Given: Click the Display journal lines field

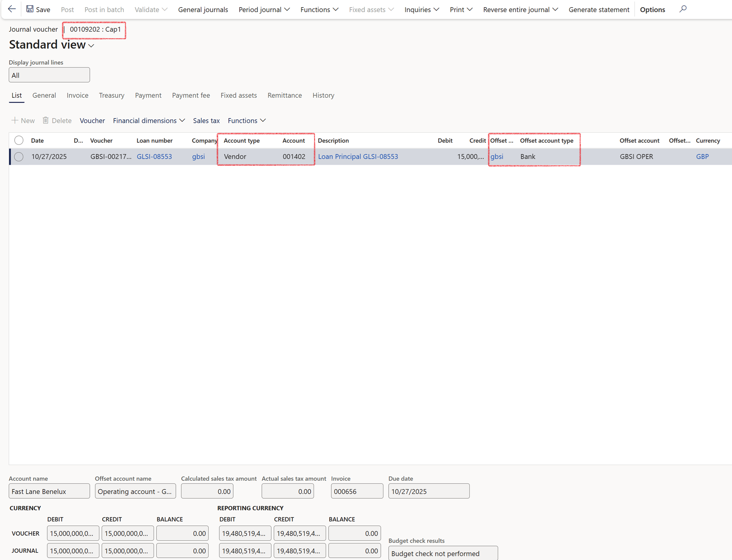Looking at the screenshot, I should pos(49,75).
